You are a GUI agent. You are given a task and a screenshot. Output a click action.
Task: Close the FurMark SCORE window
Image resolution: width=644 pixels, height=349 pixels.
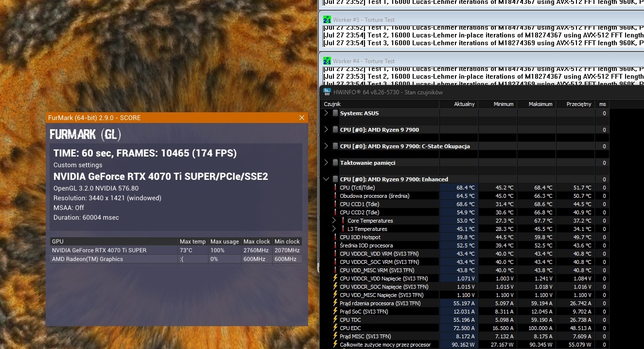[302, 118]
